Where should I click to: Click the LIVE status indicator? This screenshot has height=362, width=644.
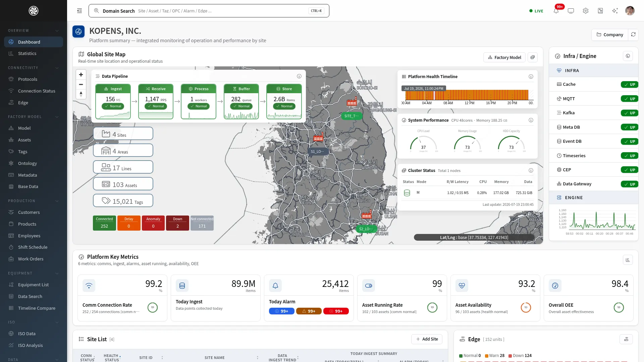(x=536, y=11)
